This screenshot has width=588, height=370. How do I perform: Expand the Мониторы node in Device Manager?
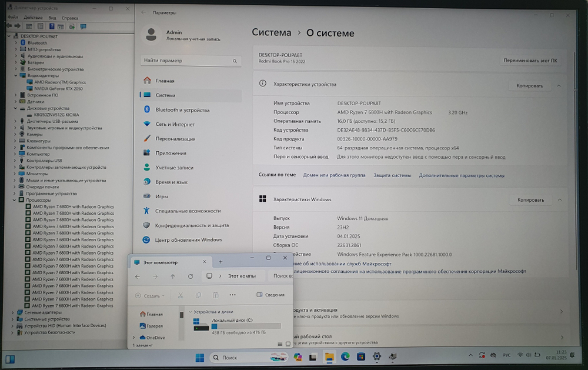(x=14, y=174)
